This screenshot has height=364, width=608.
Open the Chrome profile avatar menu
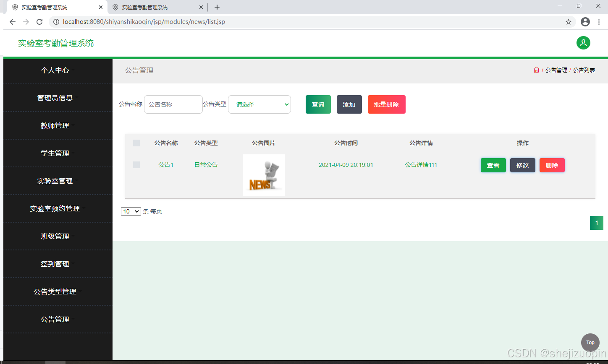pos(585,22)
